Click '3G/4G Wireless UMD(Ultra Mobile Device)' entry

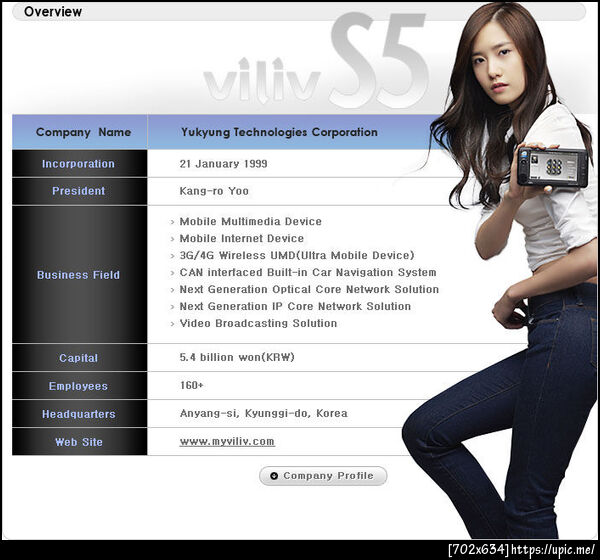tap(297, 255)
